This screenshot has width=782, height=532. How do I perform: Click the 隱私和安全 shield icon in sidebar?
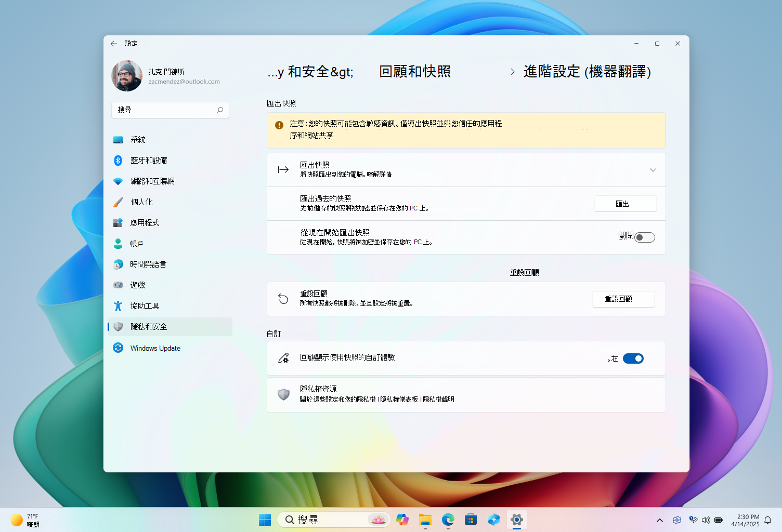118,327
